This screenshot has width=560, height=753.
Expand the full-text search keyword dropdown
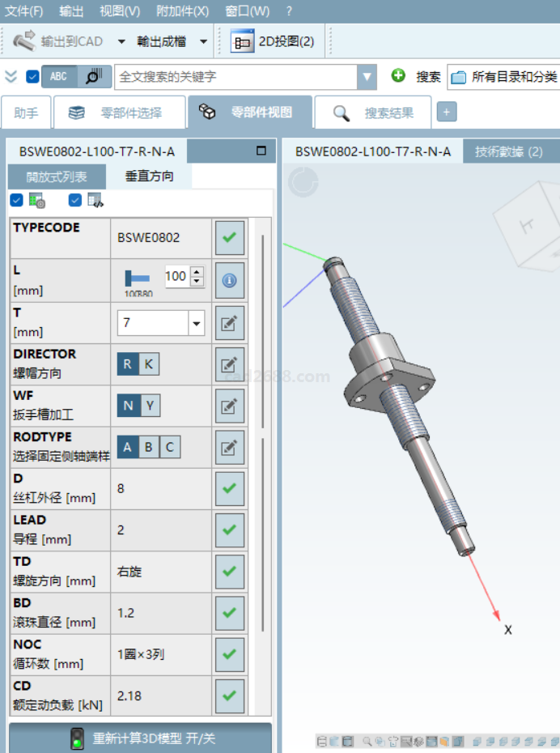pos(367,77)
